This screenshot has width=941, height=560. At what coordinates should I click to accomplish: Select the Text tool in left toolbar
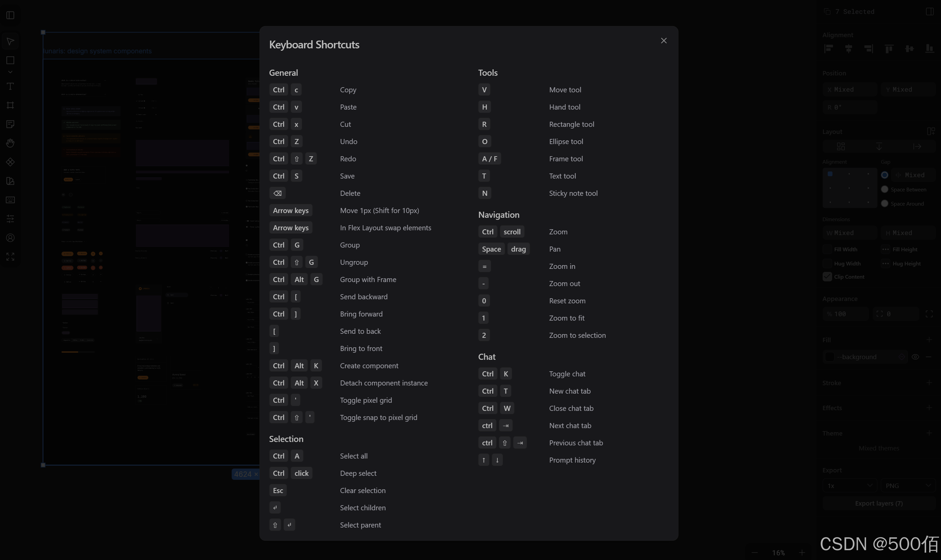pos(10,87)
